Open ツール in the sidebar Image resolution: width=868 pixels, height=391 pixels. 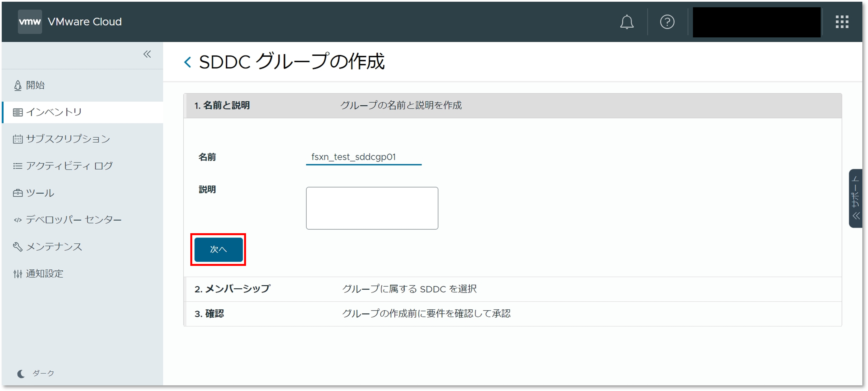[82, 193]
